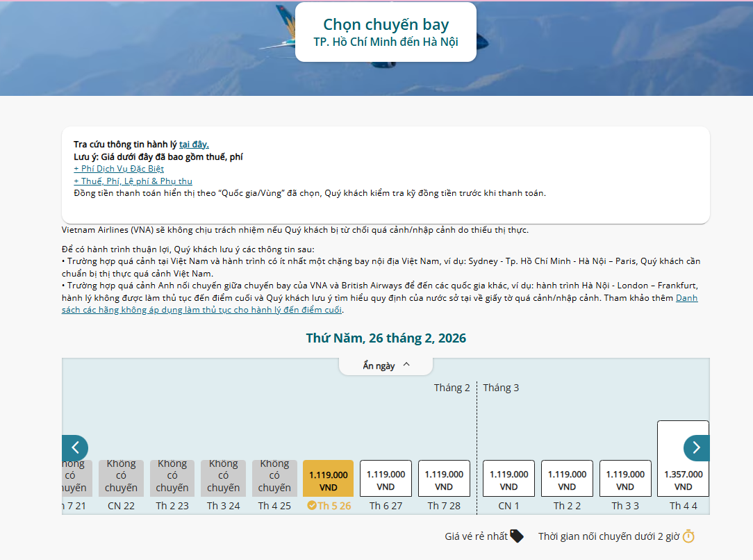The height and width of the screenshot is (560, 753).
Task: Click the connection time stopwatch icon
Action: [x=688, y=536]
